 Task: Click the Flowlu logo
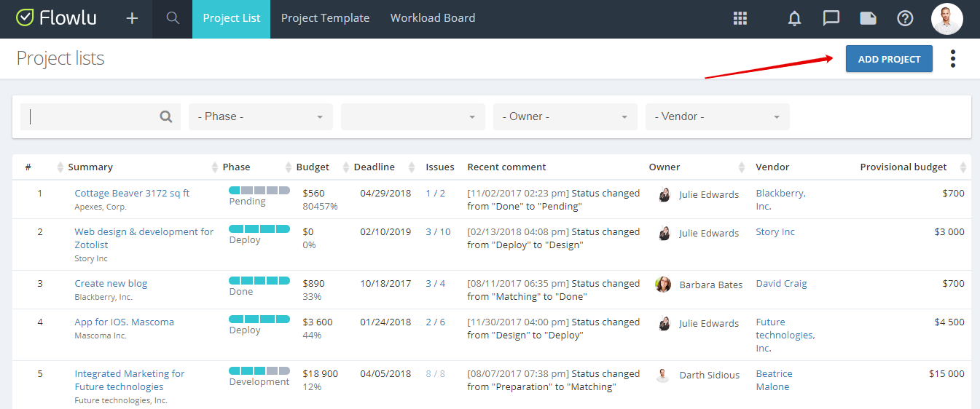click(56, 18)
